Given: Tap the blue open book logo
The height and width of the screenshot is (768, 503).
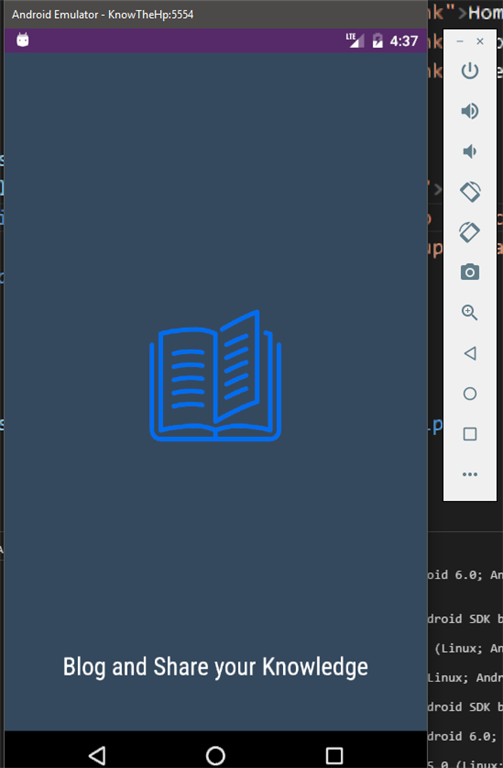Looking at the screenshot, I should (x=216, y=376).
